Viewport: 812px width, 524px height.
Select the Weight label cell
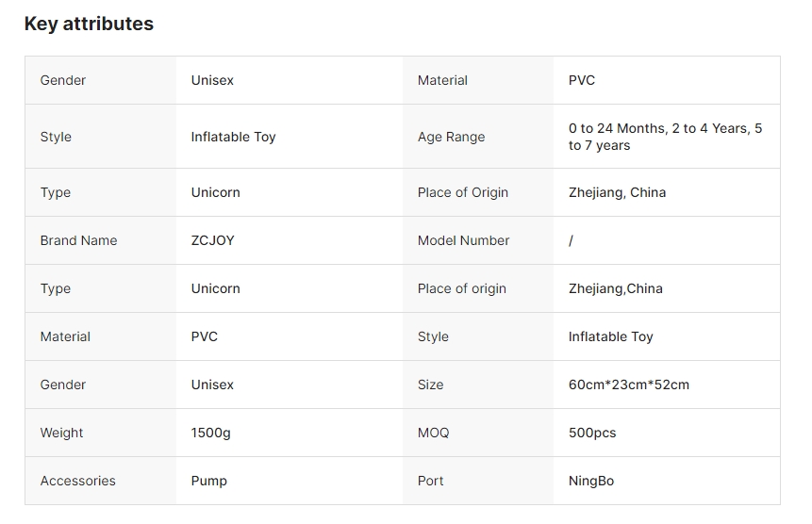point(61,433)
